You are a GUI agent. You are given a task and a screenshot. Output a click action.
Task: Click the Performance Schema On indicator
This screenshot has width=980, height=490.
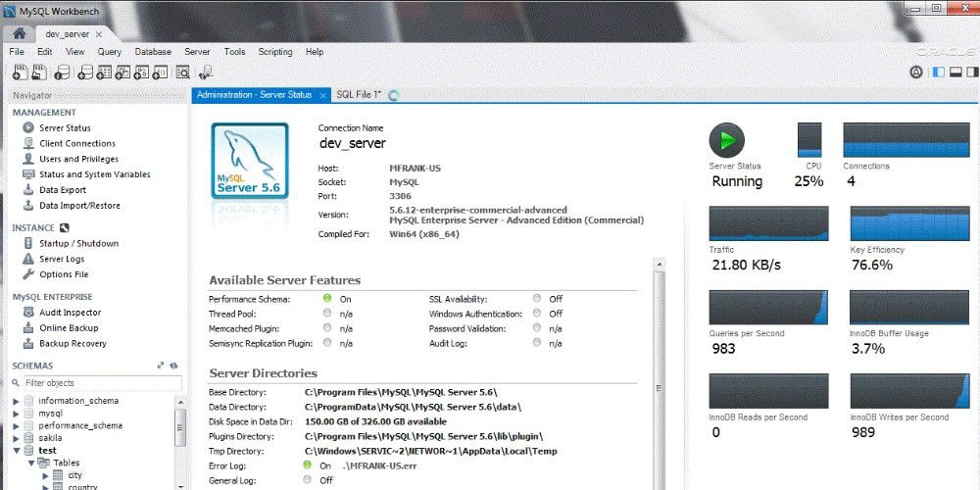[327, 299]
